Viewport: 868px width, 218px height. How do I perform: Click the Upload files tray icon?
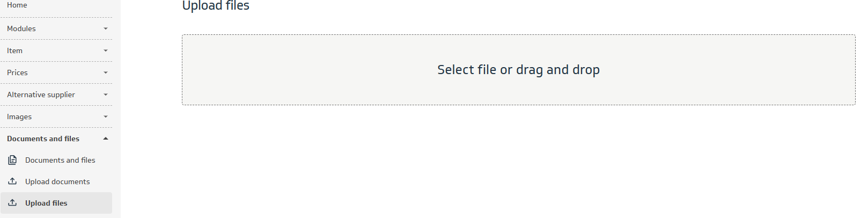tap(12, 203)
